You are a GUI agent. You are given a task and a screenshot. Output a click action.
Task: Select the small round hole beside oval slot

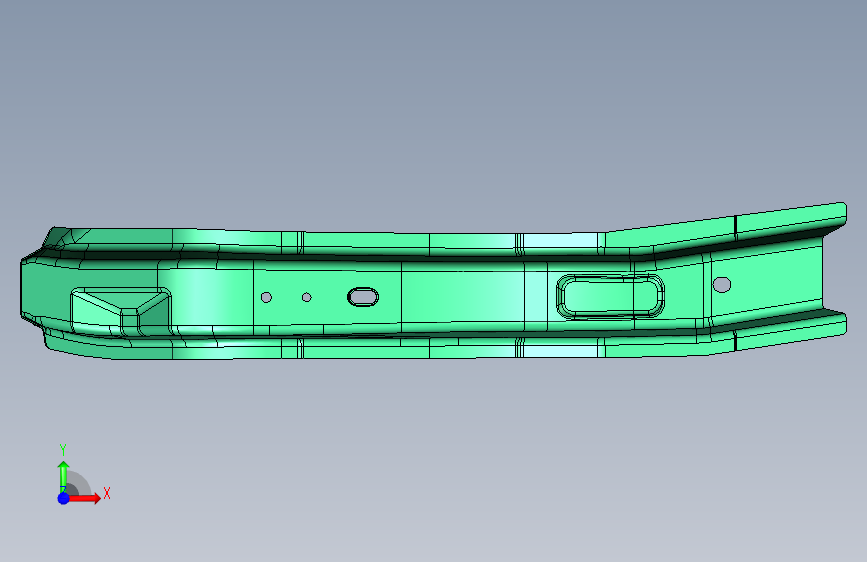pos(307,298)
